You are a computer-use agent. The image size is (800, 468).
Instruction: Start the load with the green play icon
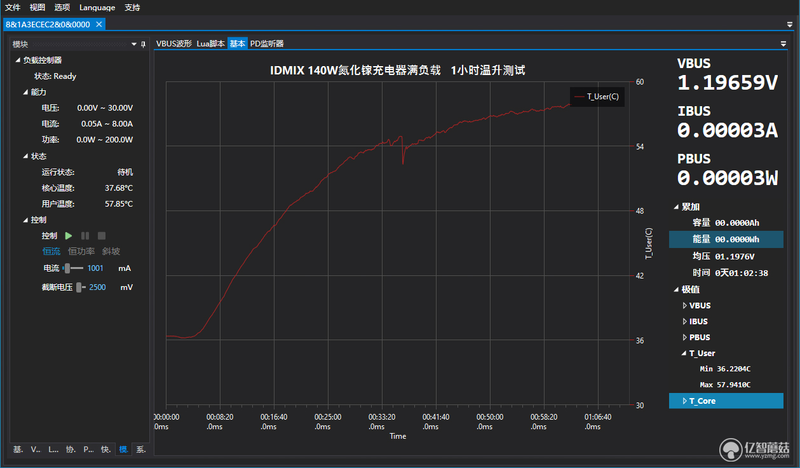point(68,236)
